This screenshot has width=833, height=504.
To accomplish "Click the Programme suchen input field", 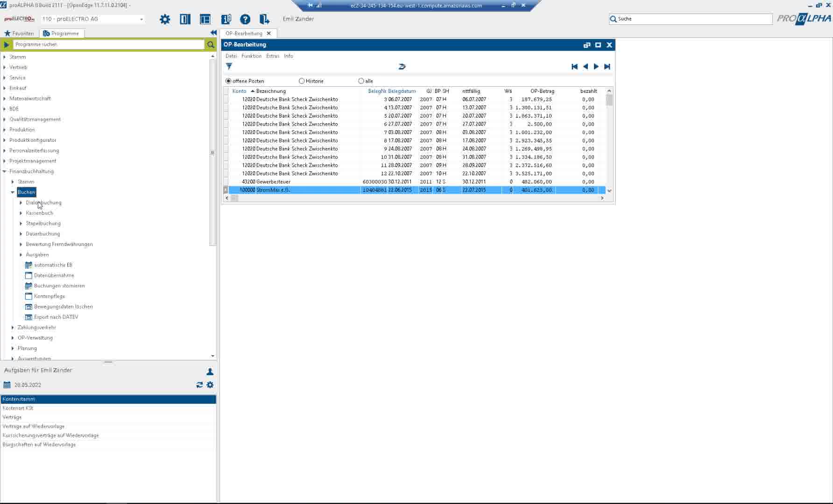I will 108,44.
